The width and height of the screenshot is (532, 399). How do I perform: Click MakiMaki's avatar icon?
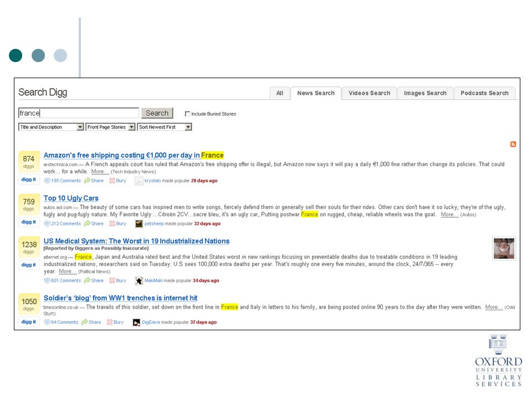click(139, 280)
